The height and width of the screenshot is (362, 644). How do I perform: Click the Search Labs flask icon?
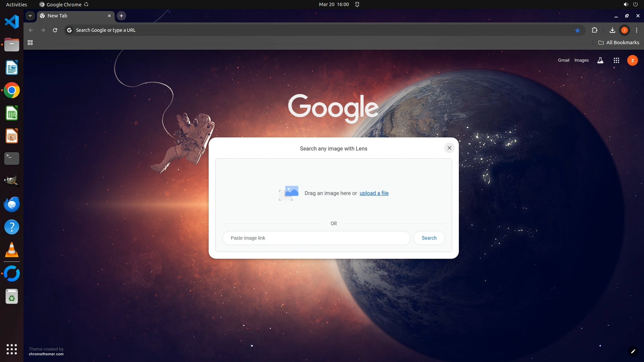pos(600,60)
